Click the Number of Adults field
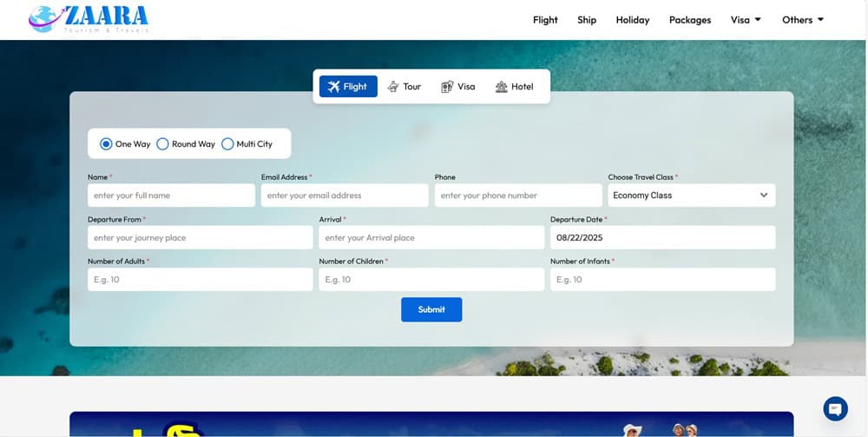This screenshot has width=868, height=437. [x=200, y=280]
